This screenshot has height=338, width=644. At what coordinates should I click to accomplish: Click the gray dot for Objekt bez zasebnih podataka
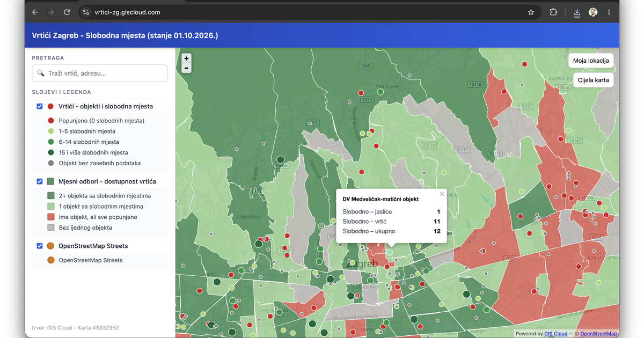[x=51, y=163]
